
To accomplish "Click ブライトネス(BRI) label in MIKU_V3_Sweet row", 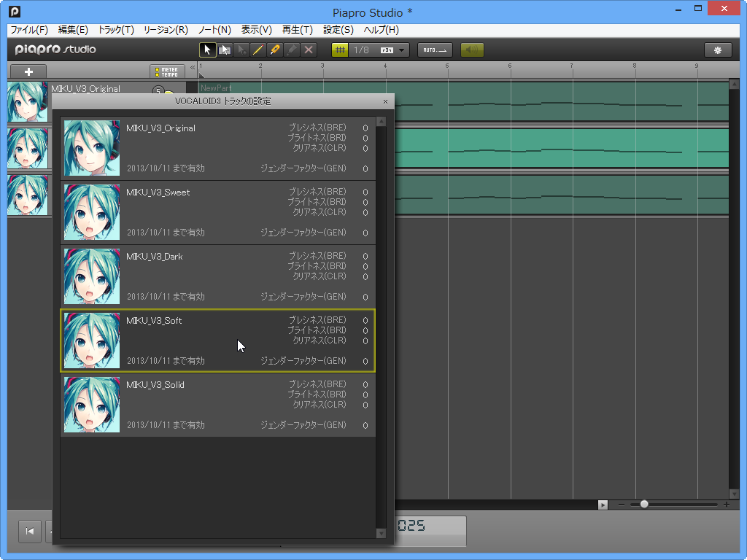I will click(x=317, y=202).
